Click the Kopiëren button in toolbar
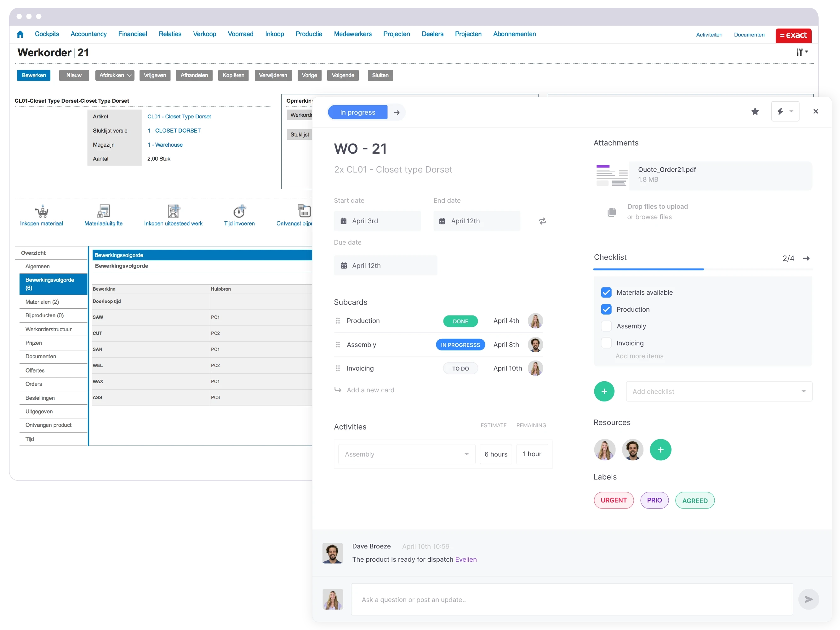The image size is (840, 630). [233, 76]
